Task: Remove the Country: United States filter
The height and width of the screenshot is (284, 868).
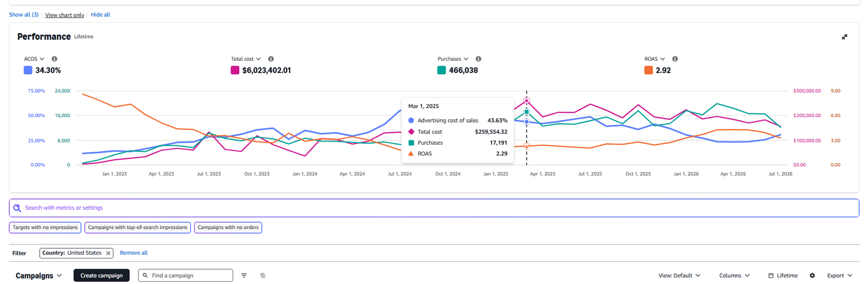Action: point(108,253)
